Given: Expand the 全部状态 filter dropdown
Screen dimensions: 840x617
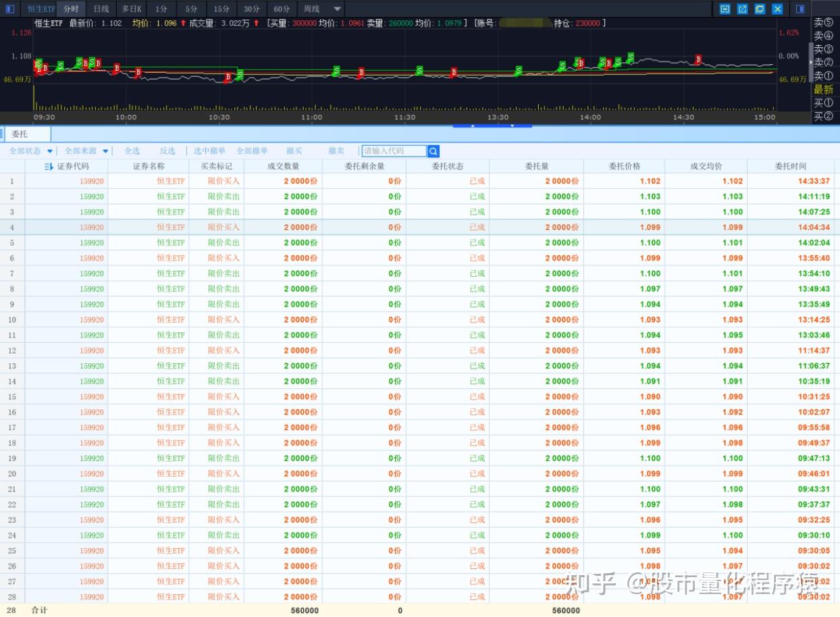Looking at the screenshot, I should click(x=50, y=151).
